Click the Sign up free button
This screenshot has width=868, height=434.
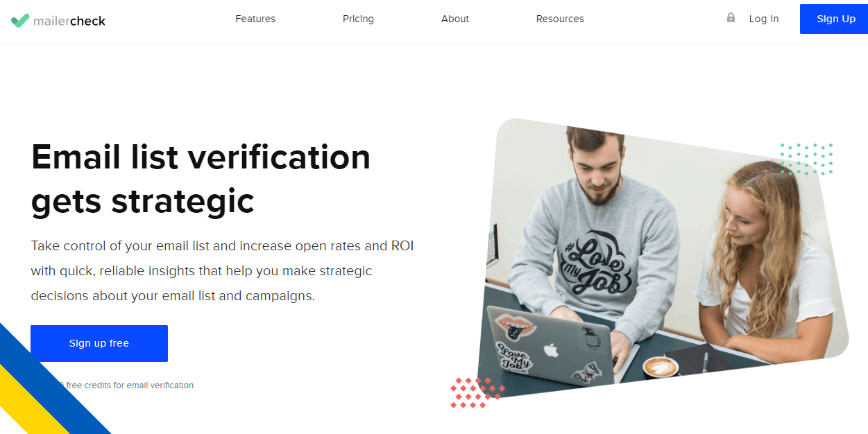pos(99,343)
